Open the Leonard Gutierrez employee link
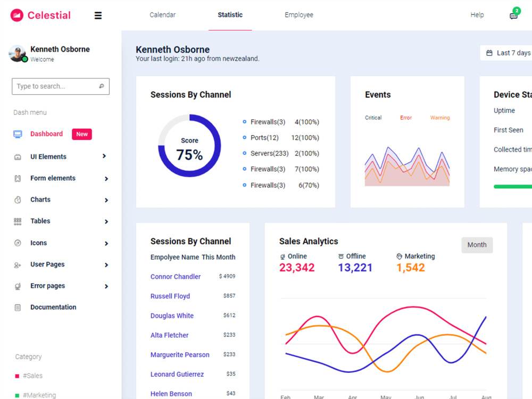 pos(177,374)
